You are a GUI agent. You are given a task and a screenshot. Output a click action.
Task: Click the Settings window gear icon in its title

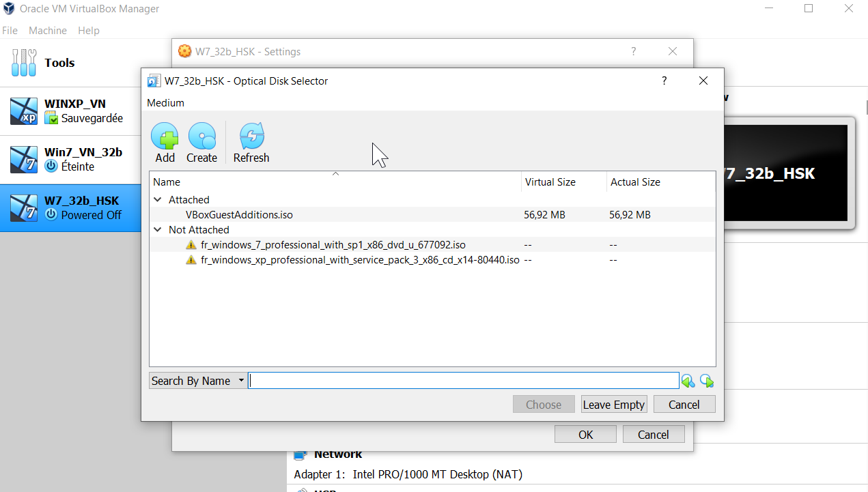(184, 51)
